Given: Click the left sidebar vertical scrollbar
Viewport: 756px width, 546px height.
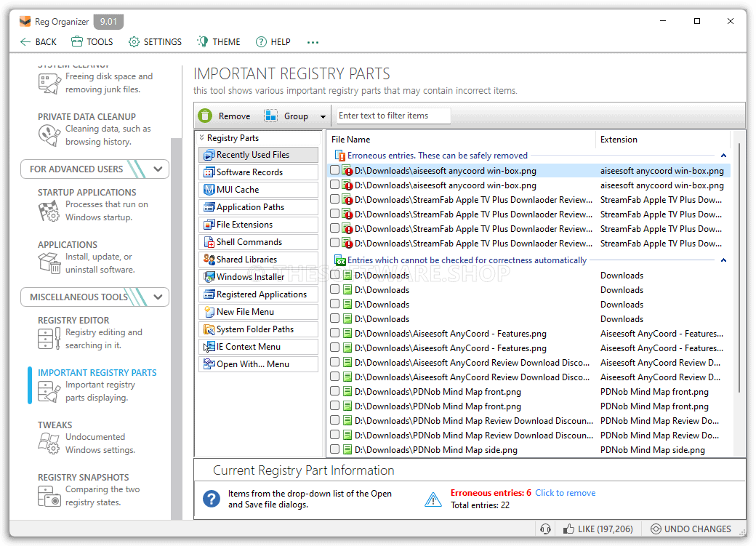Looking at the screenshot, I should pyautogui.click(x=176, y=328).
